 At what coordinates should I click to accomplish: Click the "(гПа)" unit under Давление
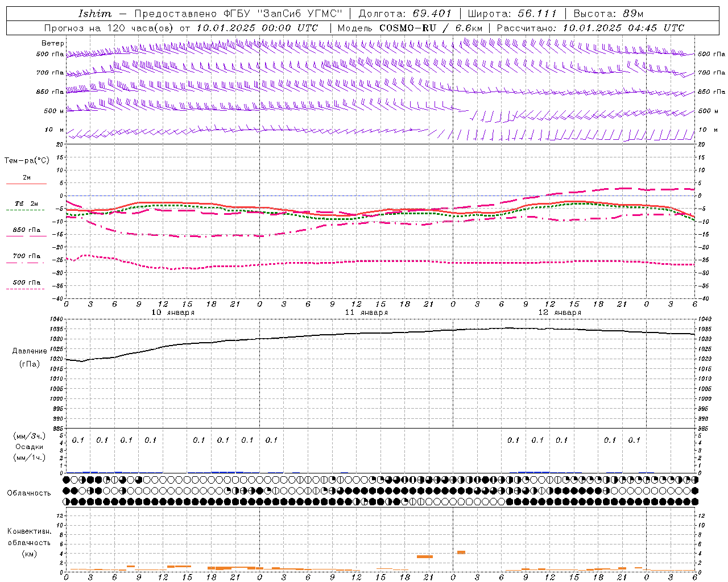pos(30,364)
